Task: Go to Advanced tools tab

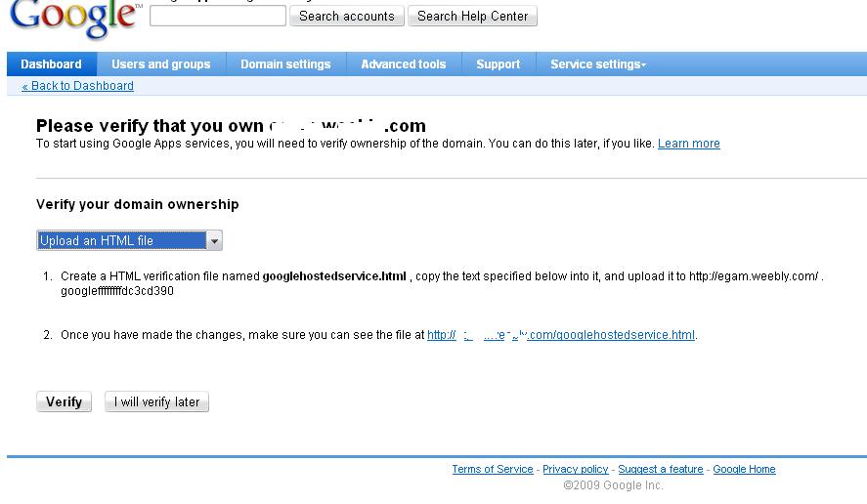Action: (404, 64)
